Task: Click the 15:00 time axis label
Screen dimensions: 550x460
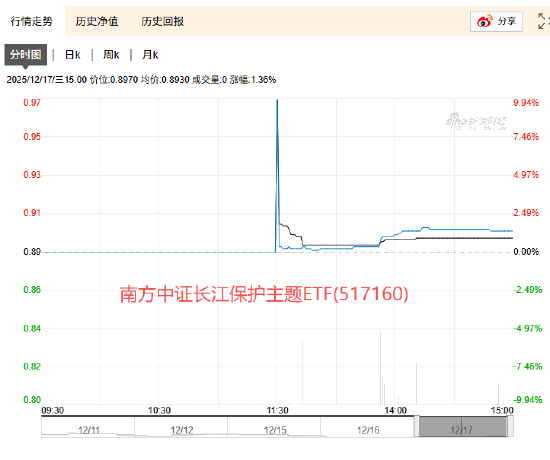Action: click(x=502, y=410)
